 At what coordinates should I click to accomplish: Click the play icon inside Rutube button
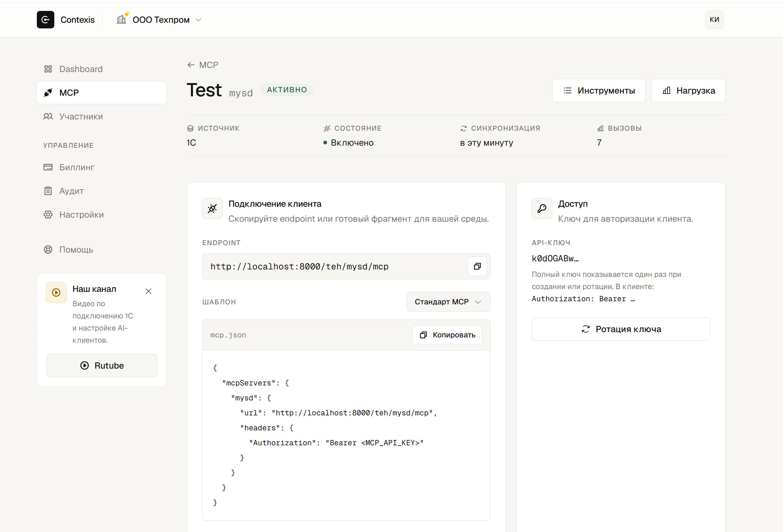pos(85,366)
